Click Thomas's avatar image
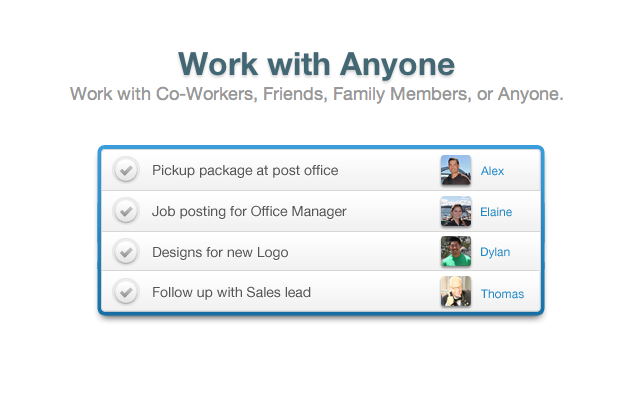 point(455,292)
